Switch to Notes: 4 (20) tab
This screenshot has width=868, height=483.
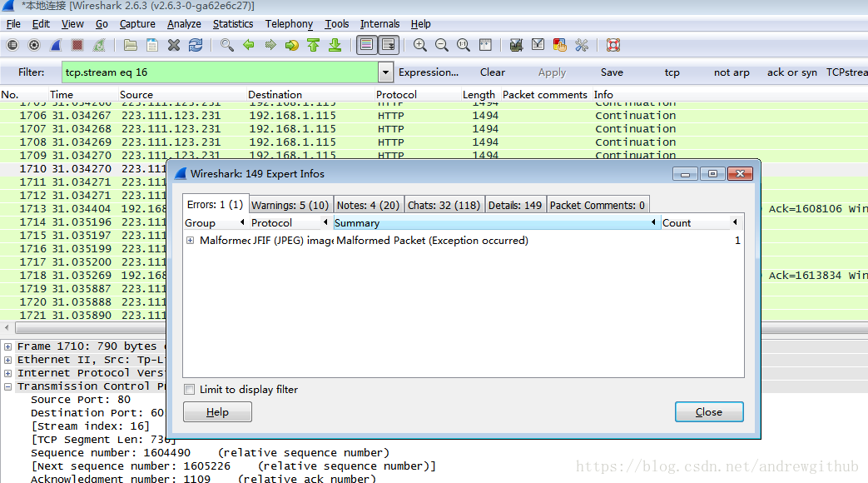368,206
